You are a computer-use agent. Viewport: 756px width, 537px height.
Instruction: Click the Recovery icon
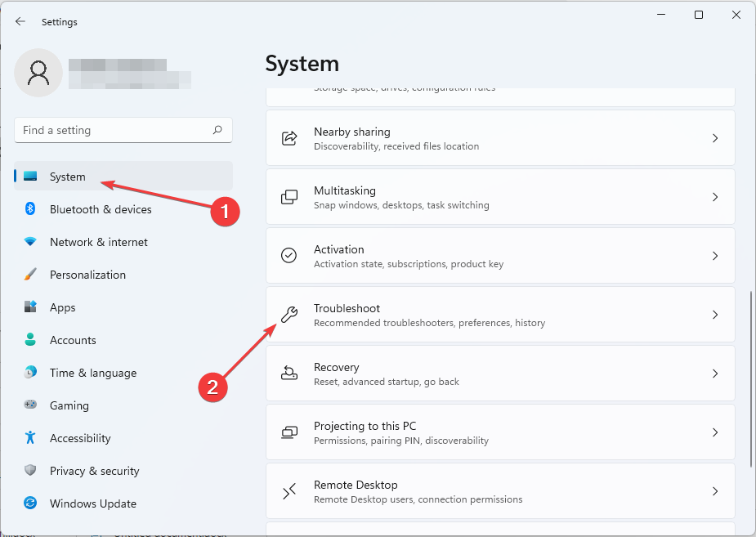tap(289, 374)
